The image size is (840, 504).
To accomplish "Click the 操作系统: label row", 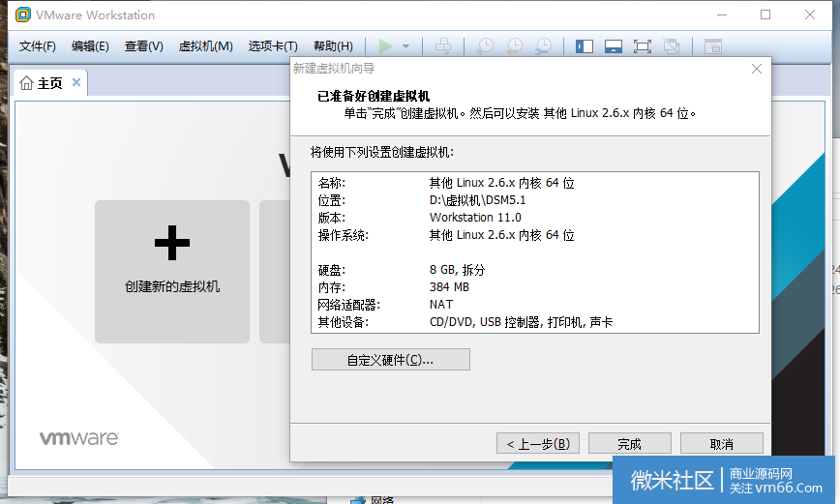I will (x=343, y=235).
